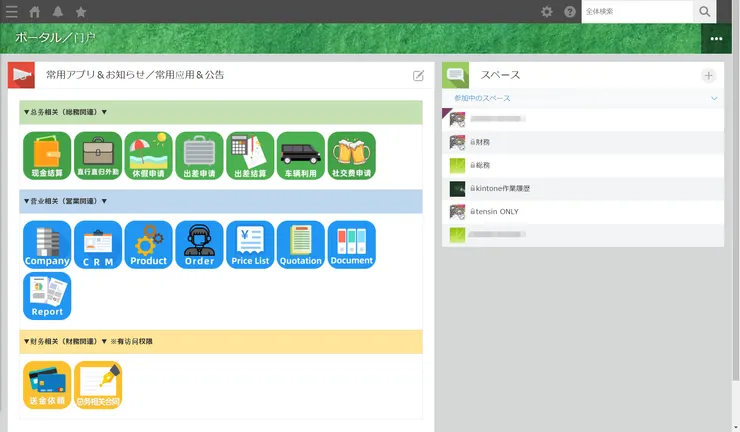Open the Quotation app
This screenshot has width=740, height=432.
tap(301, 245)
